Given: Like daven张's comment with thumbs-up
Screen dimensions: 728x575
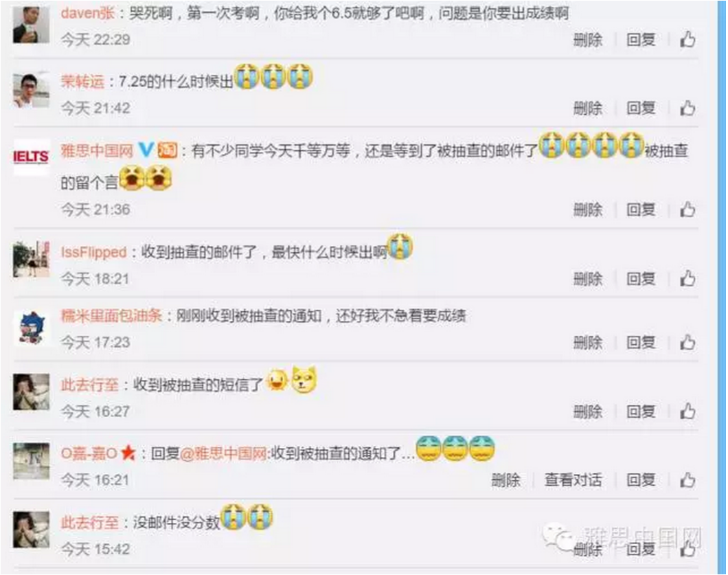Looking at the screenshot, I should tap(687, 39).
